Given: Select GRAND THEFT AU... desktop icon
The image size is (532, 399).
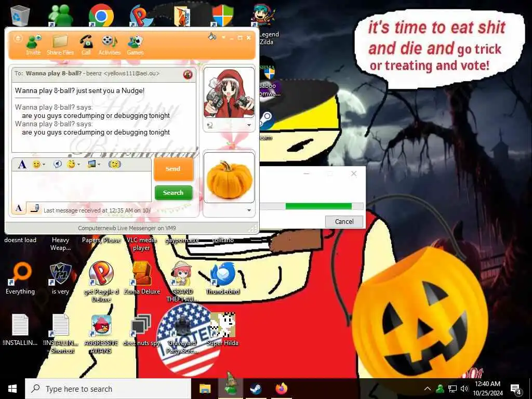Looking at the screenshot, I should tap(182, 282).
